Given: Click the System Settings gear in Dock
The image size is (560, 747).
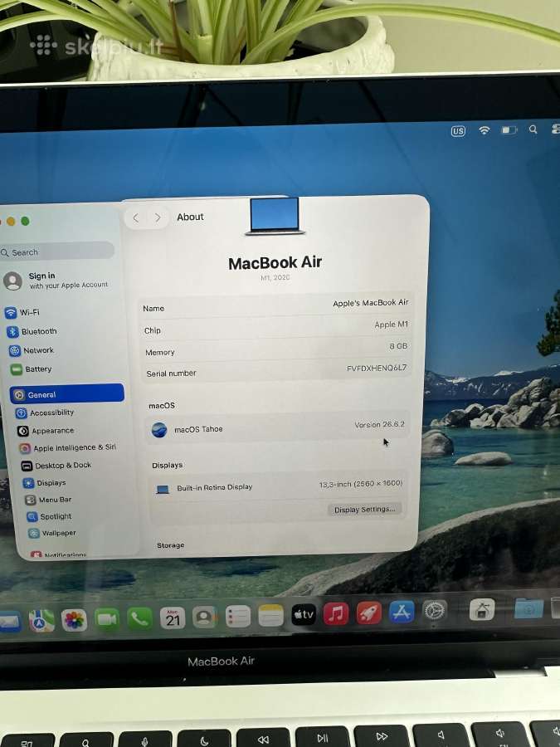Looking at the screenshot, I should tap(434, 610).
